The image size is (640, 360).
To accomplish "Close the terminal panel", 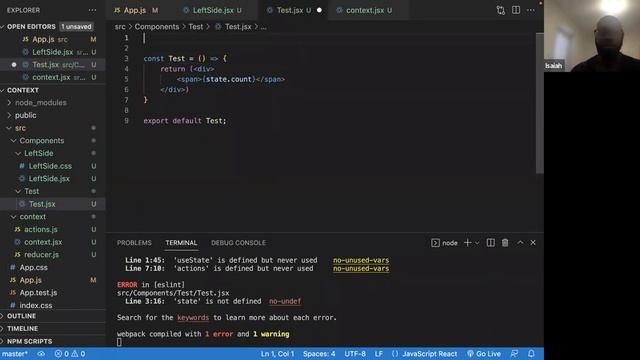I will pos(533,243).
